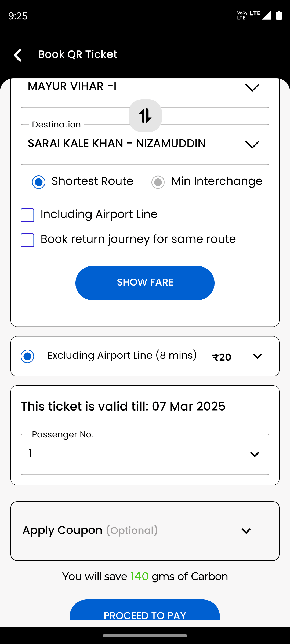290x644 pixels.
Task: Expand the ₹20 fare details chevron
Action: tap(257, 356)
